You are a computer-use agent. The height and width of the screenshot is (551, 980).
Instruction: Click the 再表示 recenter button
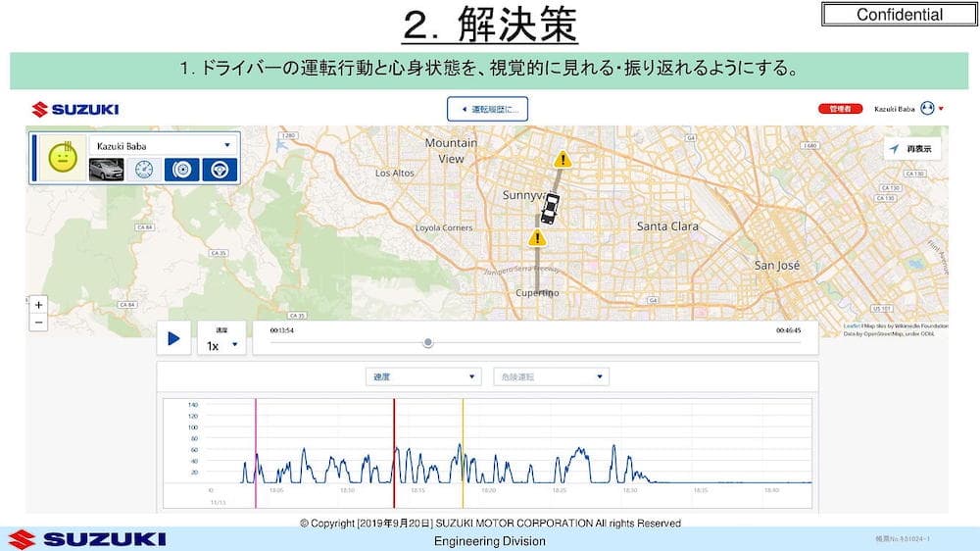[912, 149]
